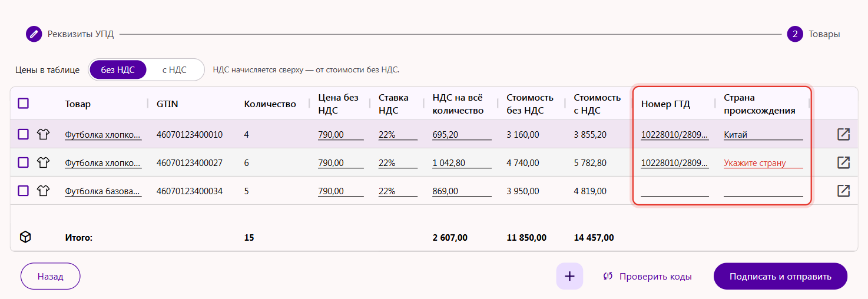Click the pencil icon for Реквизиты УПД
The width and height of the screenshot is (868, 299).
pyautogui.click(x=34, y=34)
